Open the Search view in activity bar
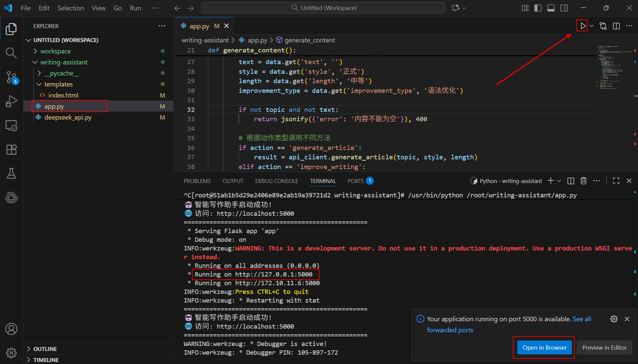Viewport: 638px width, 364px height. coord(11,53)
